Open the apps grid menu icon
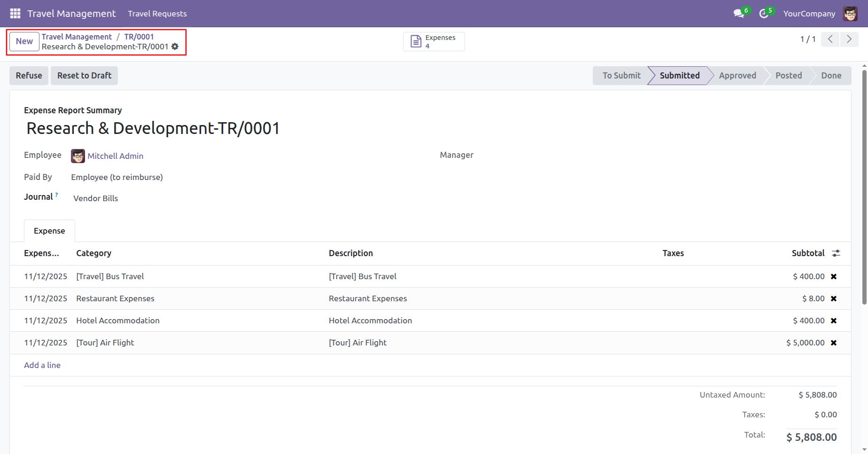This screenshot has width=868, height=454. point(15,14)
